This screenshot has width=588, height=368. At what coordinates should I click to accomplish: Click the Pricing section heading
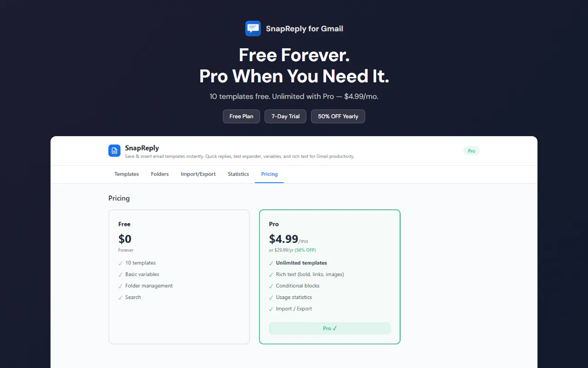(x=119, y=198)
